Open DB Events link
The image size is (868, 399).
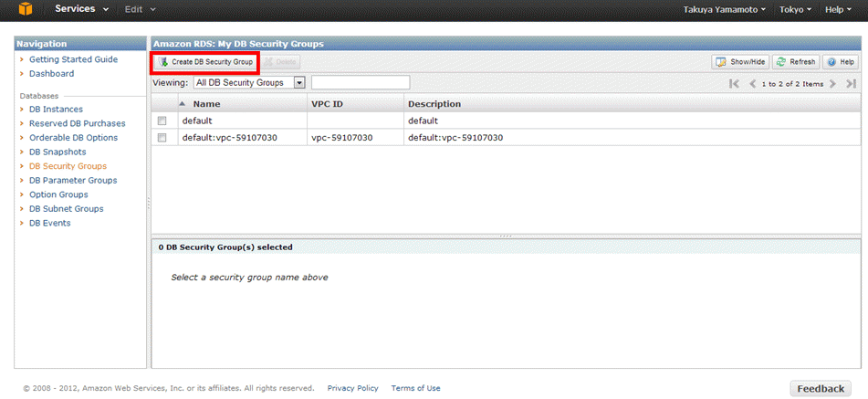coord(50,223)
